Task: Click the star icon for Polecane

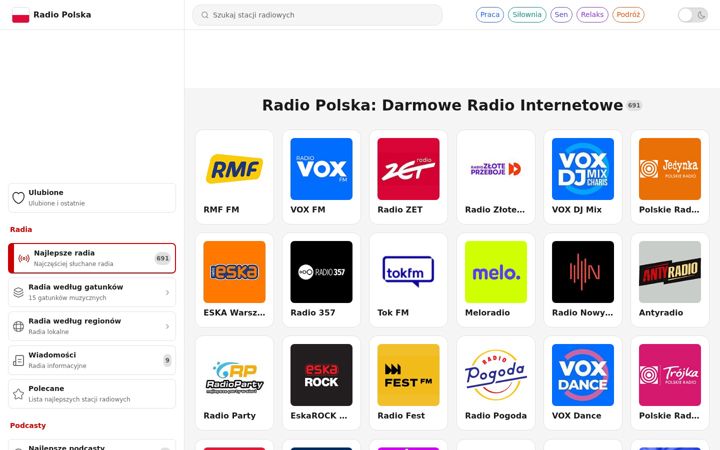Action: pyautogui.click(x=18, y=394)
